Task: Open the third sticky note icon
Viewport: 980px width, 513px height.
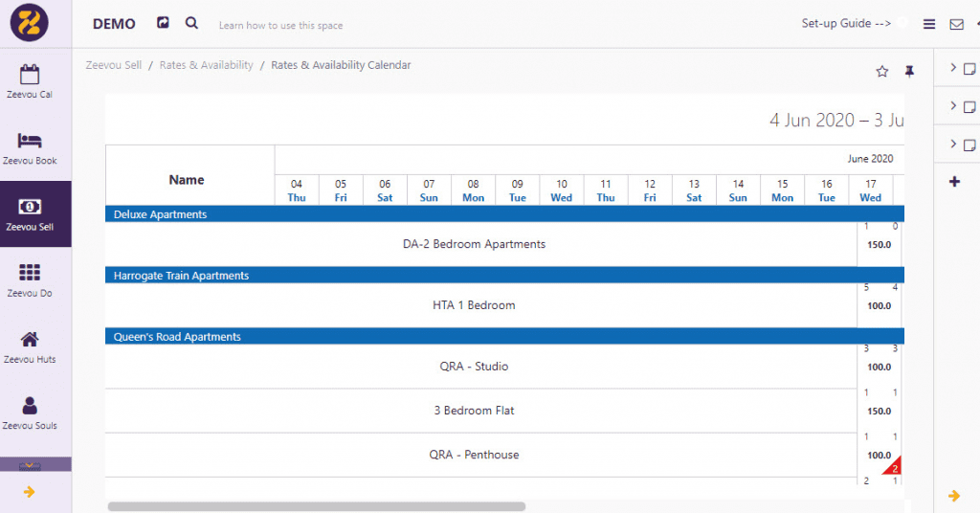Action: (x=969, y=145)
